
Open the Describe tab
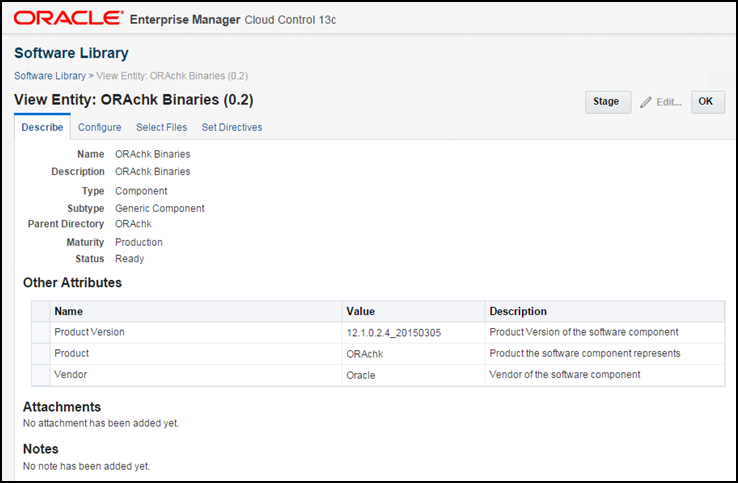point(42,127)
